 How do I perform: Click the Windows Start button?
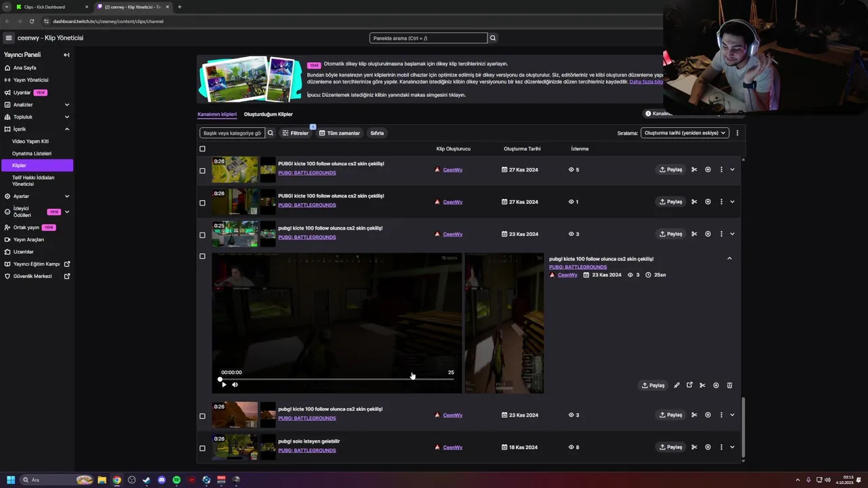tap(11, 480)
